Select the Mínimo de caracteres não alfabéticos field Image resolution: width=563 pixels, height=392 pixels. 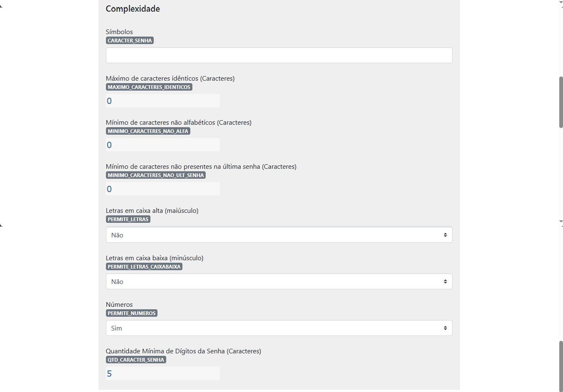[x=163, y=145]
